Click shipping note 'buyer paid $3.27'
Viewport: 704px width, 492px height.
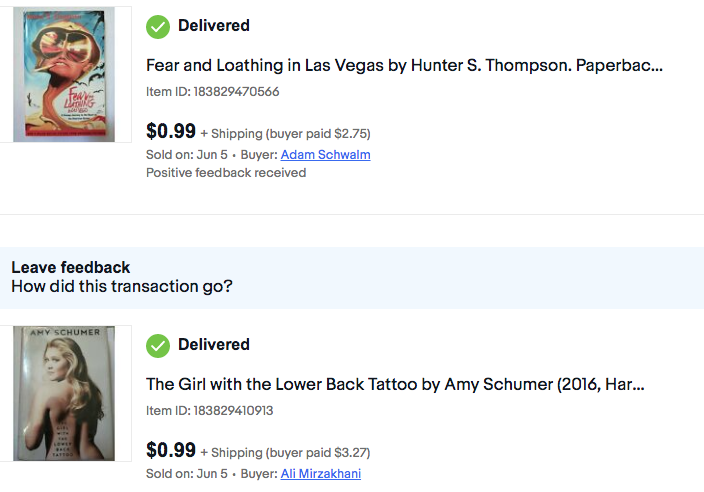(318, 452)
